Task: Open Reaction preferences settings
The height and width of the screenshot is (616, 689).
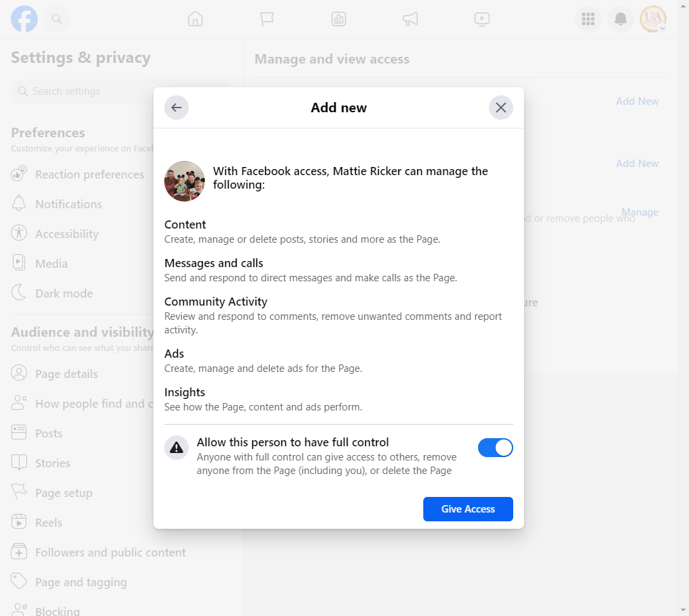Action: click(90, 174)
